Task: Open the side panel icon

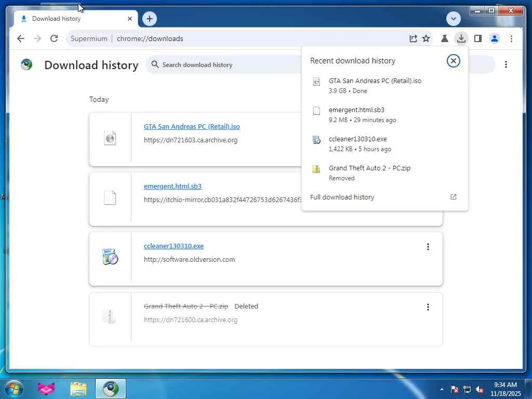Action: [478, 38]
